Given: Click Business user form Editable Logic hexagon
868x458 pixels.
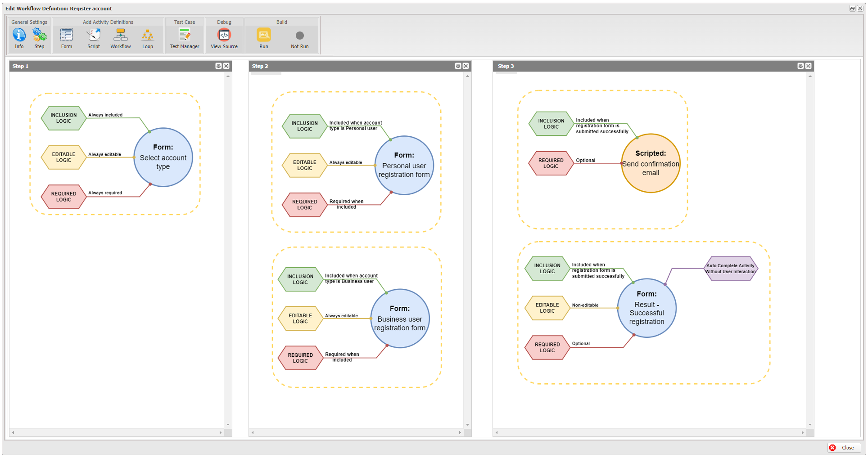Looking at the screenshot, I should (300, 319).
